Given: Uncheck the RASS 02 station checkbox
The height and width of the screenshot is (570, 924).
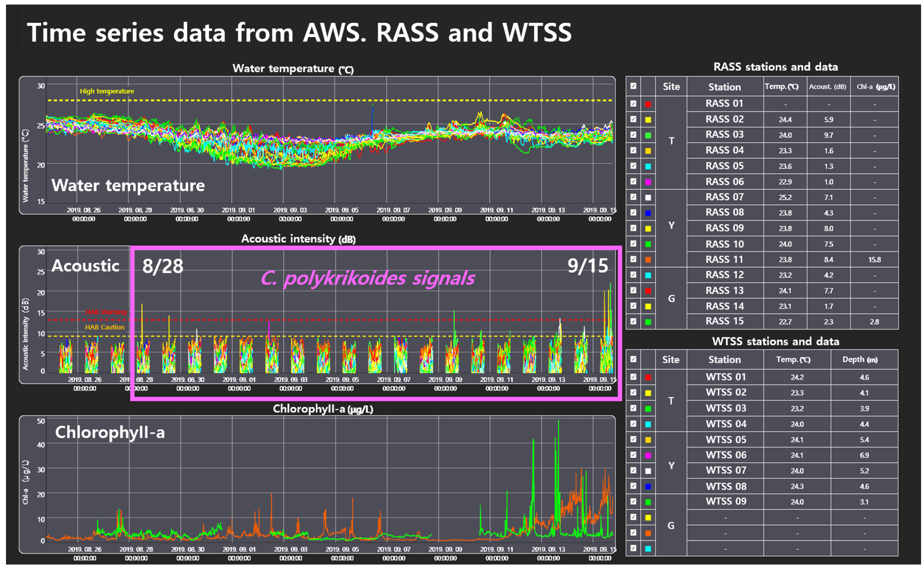Looking at the screenshot, I should coord(633,119).
